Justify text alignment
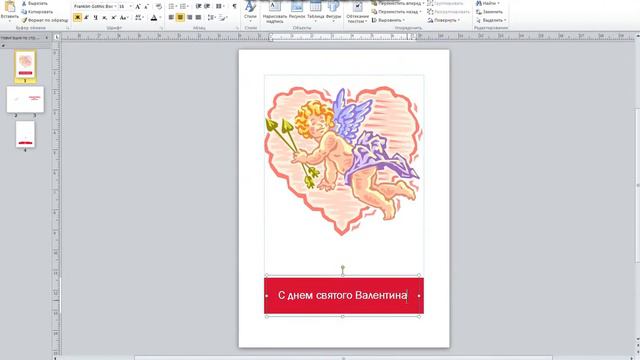The image size is (640, 360). pos(198,18)
